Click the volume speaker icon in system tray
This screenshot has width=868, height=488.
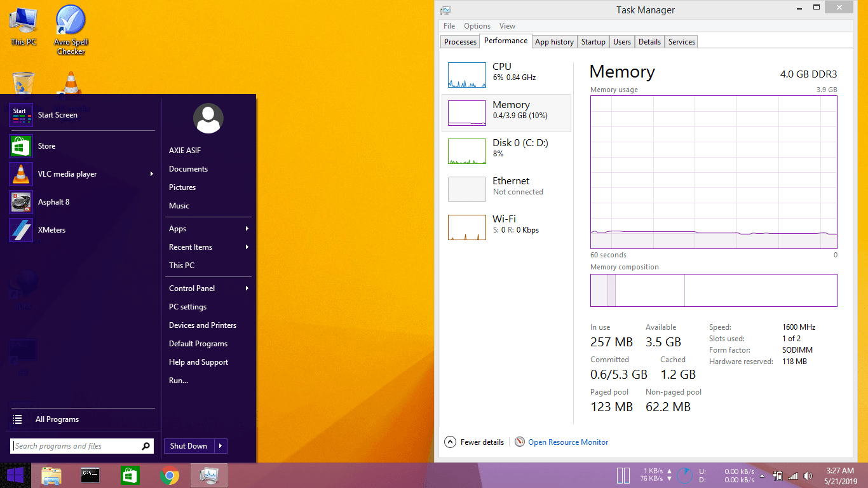[808, 475]
